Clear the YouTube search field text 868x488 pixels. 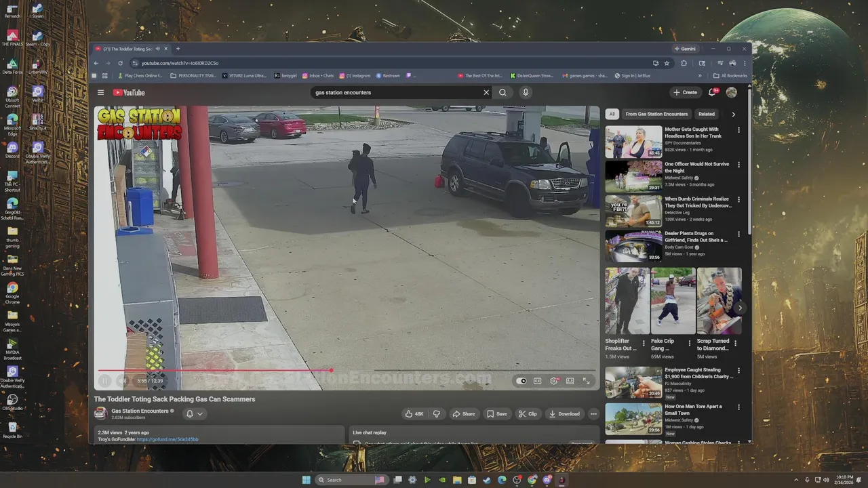coord(486,93)
